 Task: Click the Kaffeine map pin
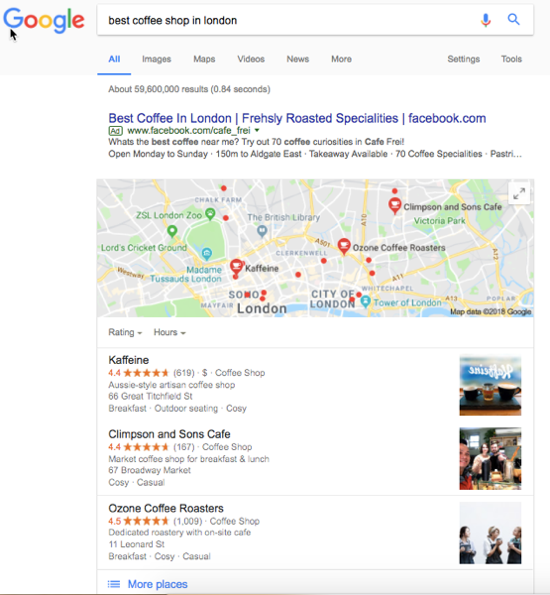coord(236,266)
